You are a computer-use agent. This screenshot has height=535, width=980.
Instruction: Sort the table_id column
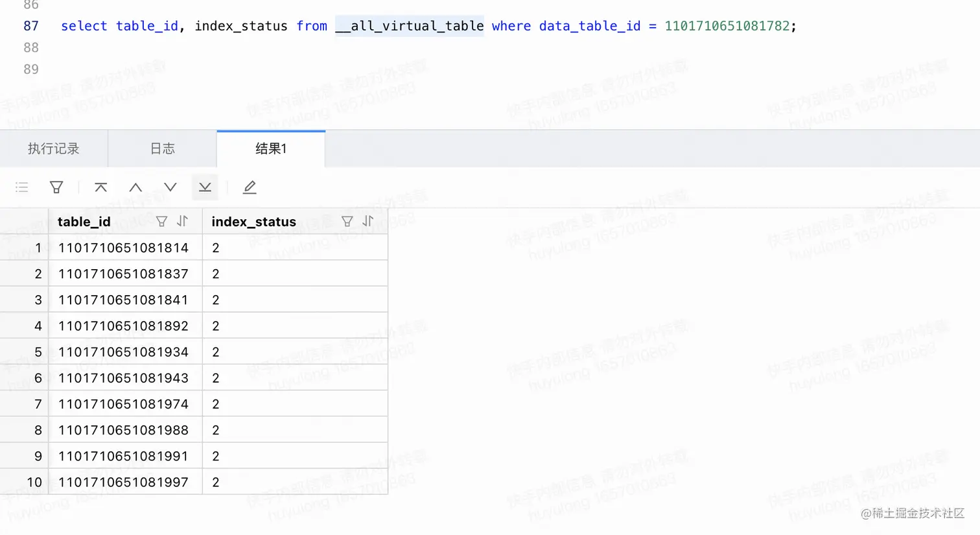click(183, 221)
